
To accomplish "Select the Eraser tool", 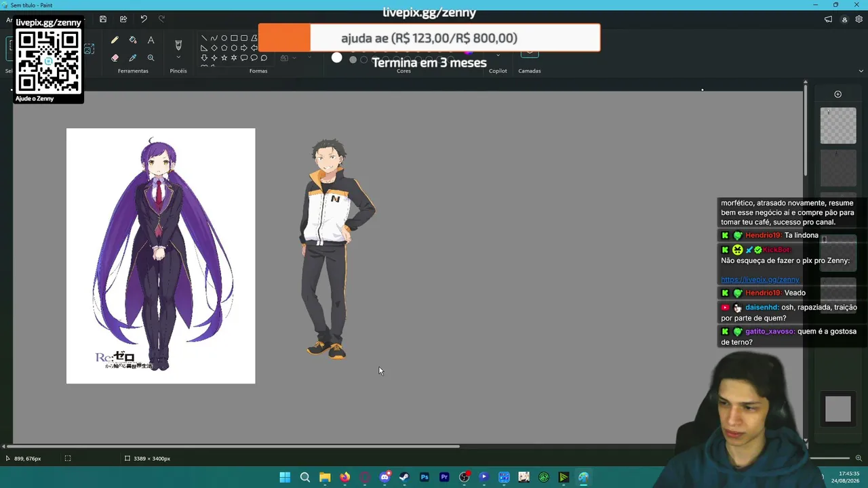I will point(115,58).
